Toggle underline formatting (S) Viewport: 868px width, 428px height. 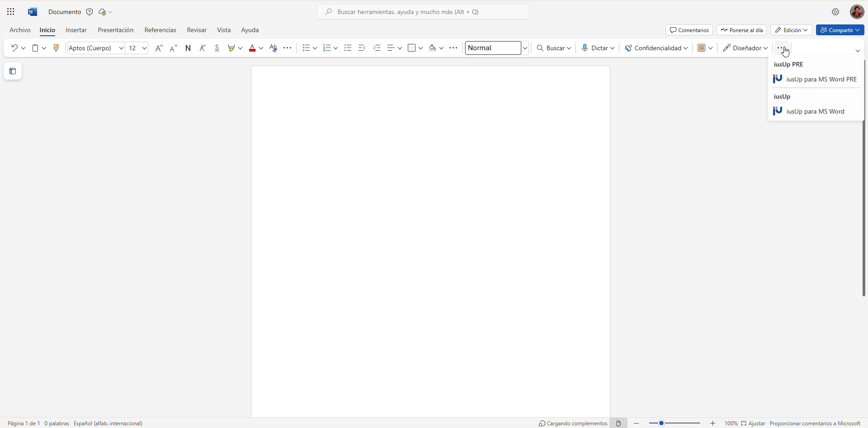click(217, 48)
